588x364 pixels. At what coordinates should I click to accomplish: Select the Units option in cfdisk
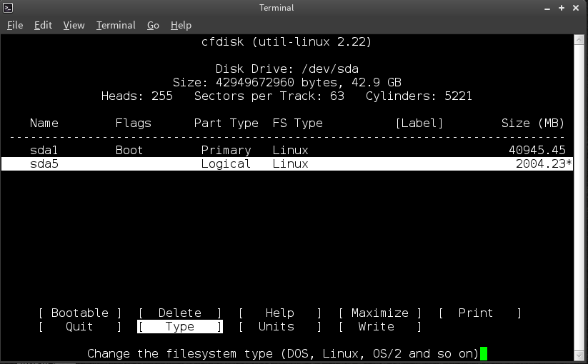(x=280, y=327)
